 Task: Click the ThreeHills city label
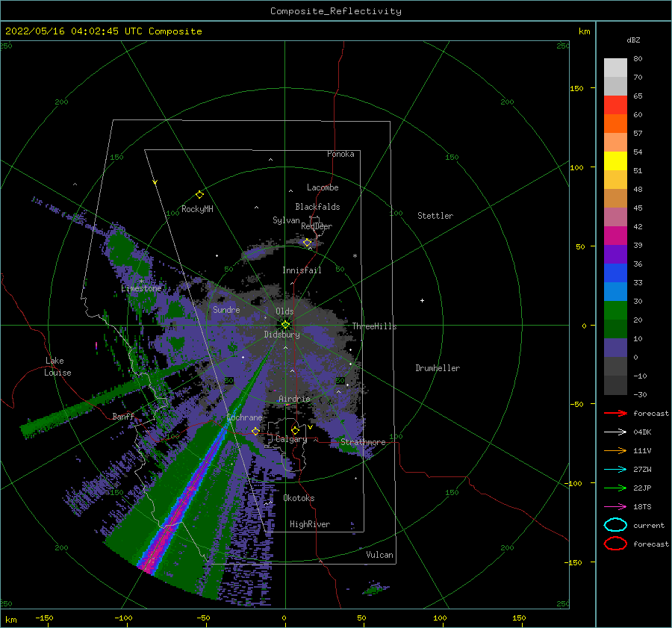point(374,326)
